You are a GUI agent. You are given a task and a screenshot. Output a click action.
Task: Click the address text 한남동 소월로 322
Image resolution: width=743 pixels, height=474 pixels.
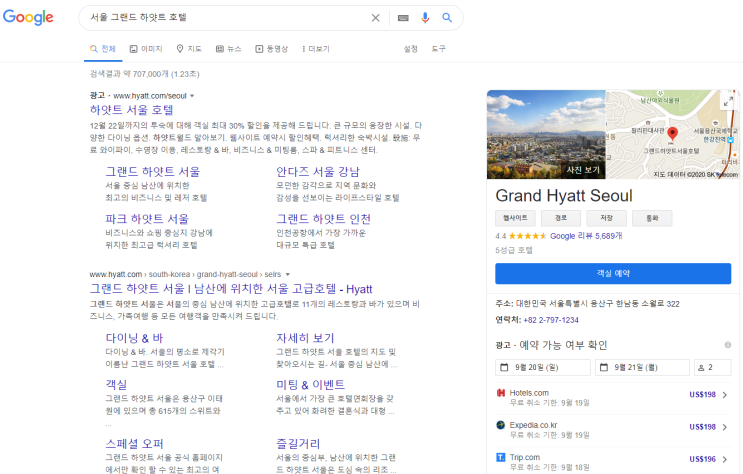coord(647,304)
